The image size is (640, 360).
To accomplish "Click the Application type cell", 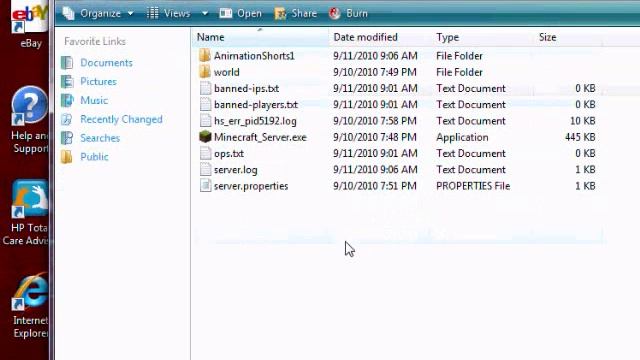I will pyautogui.click(x=462, y=137).
